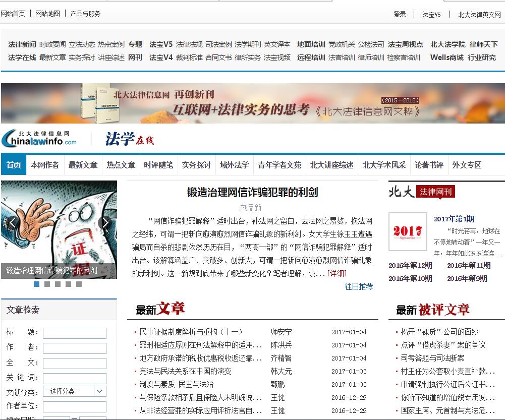Click the carousel next arrow
The image size is (505, 420).
[105, 222]
